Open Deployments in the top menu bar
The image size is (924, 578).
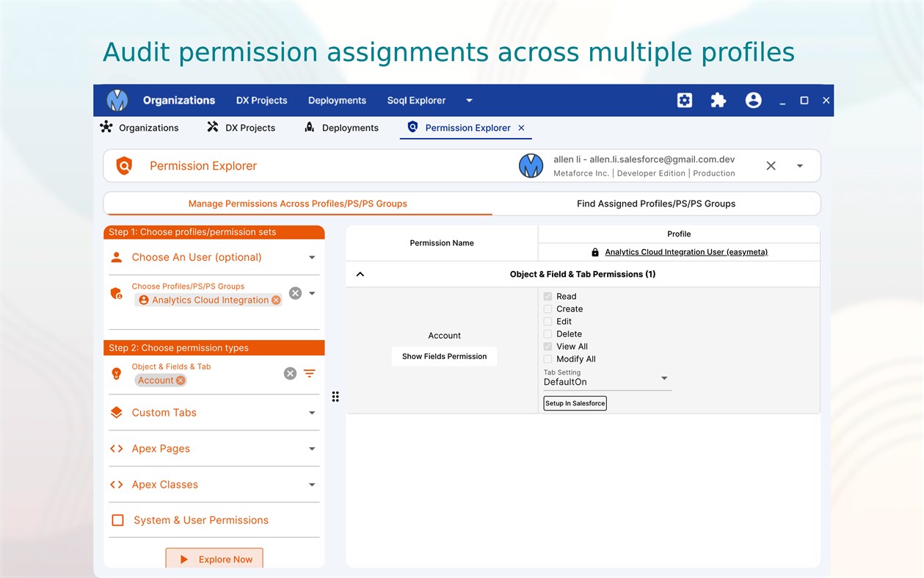tap(337, 101)
